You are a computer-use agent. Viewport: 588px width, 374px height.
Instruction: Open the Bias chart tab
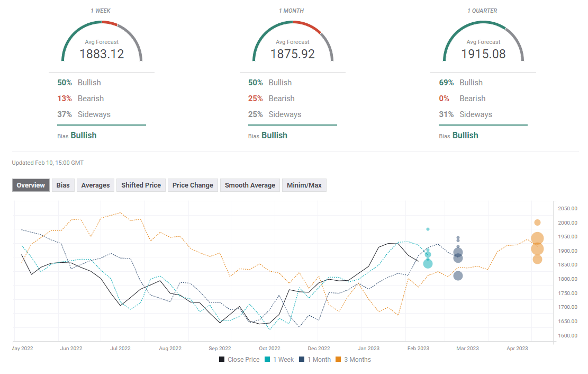[x=63, y=185]
